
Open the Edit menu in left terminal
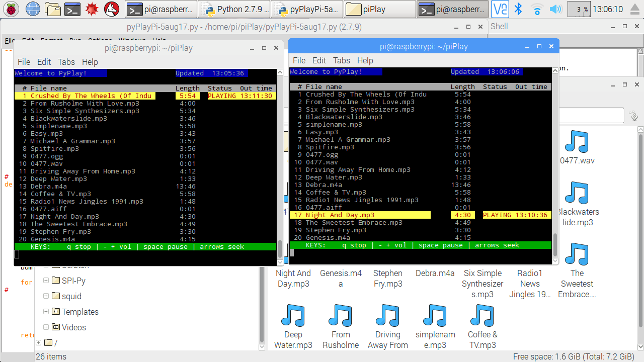(x=44, y=62)
